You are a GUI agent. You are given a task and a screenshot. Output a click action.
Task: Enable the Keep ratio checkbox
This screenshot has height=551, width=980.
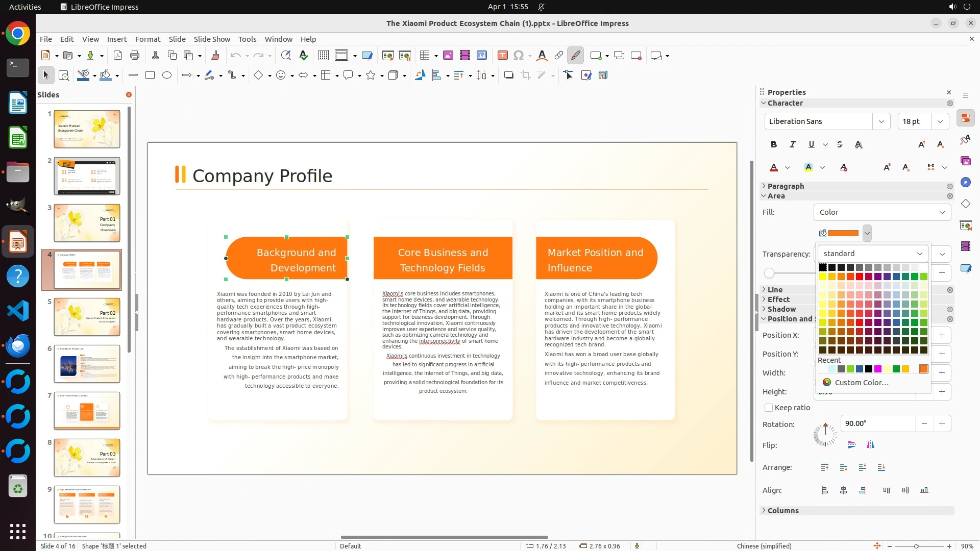769,408
